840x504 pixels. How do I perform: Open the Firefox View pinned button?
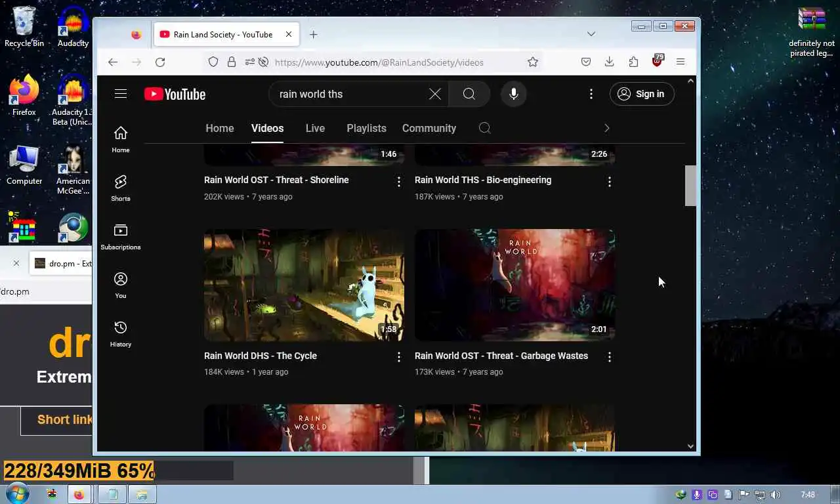[x=136, y=35]
